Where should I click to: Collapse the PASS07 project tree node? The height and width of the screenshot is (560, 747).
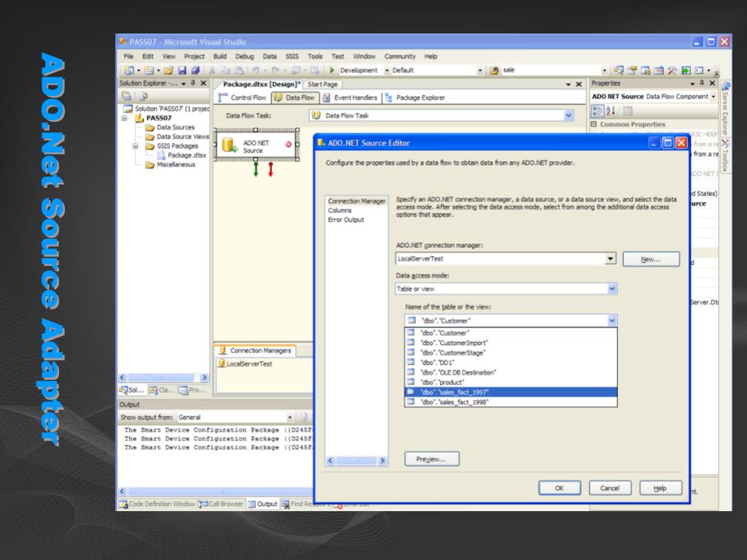click(x=124, y=118)
